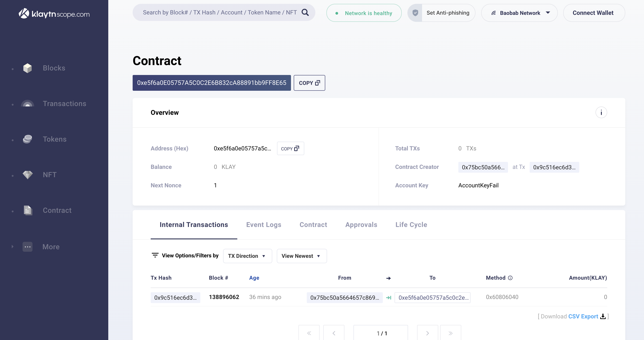644x340 pixels.
Task: Copy the full contract address
Action: pyautogui.click(x=309, y=83)
